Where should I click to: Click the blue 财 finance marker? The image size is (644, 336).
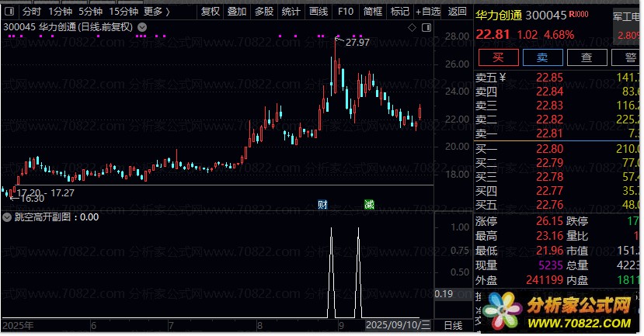(x=322, y=204)
